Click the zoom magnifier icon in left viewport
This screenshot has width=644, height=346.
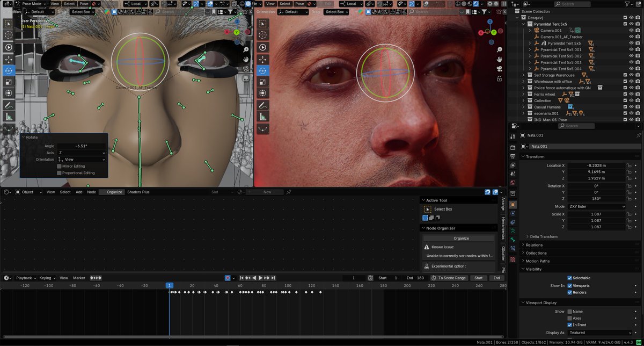pyautogui.click(x=245, y=49)
